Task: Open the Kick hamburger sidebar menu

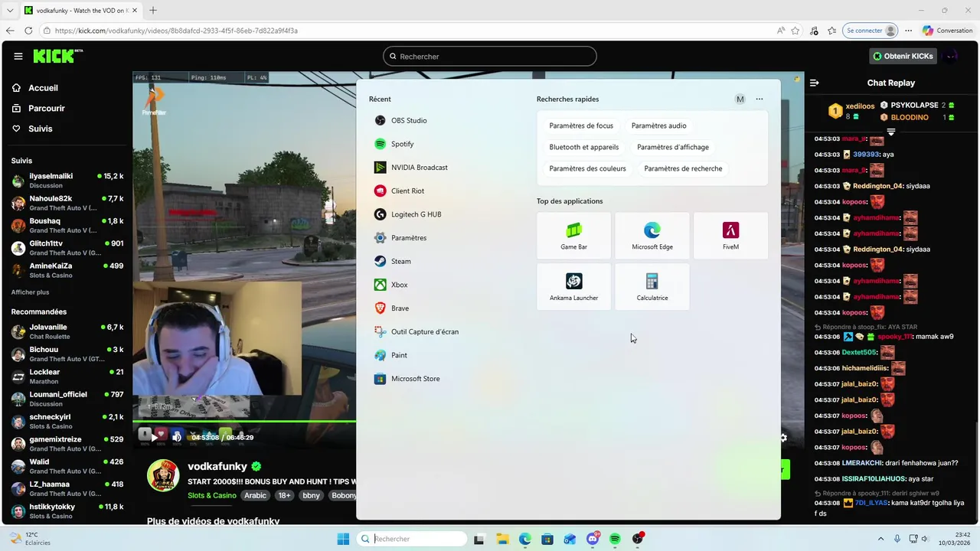Action: [18, 56]
